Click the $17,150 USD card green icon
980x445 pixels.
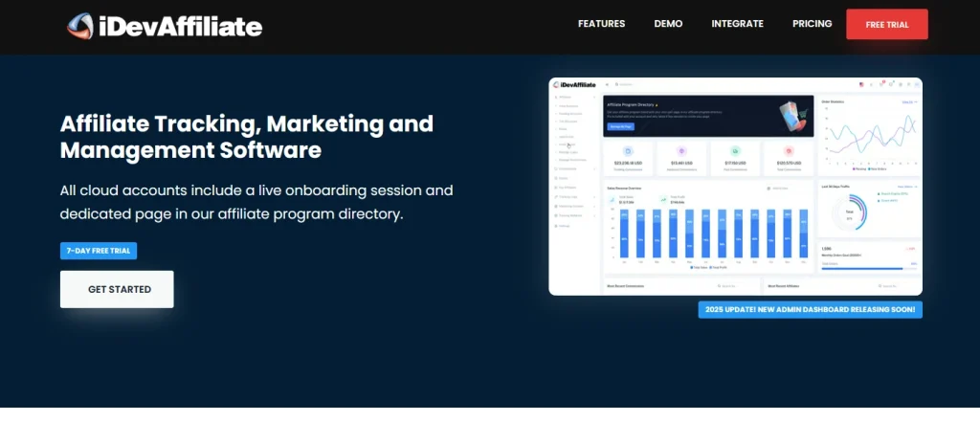pyautogui.click(x=735, y=150)
